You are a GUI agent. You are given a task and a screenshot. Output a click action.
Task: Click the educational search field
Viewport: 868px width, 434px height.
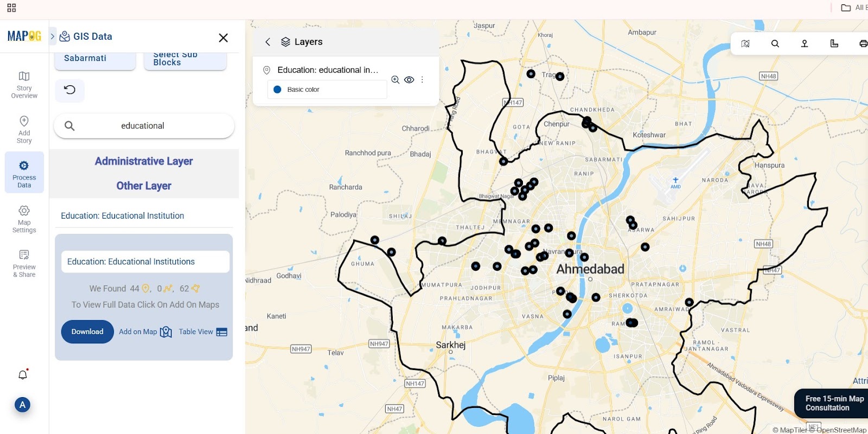[x=144, y=126]
